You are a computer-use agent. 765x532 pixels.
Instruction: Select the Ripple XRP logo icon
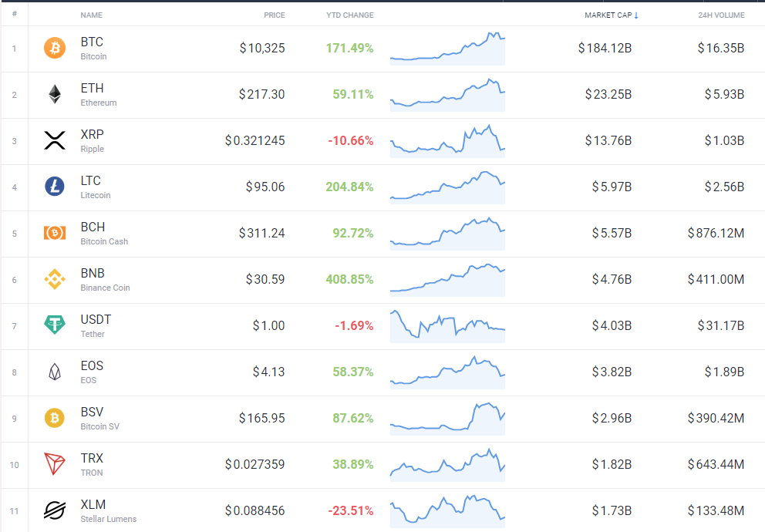pyautogui.click(x=55, y=140)
